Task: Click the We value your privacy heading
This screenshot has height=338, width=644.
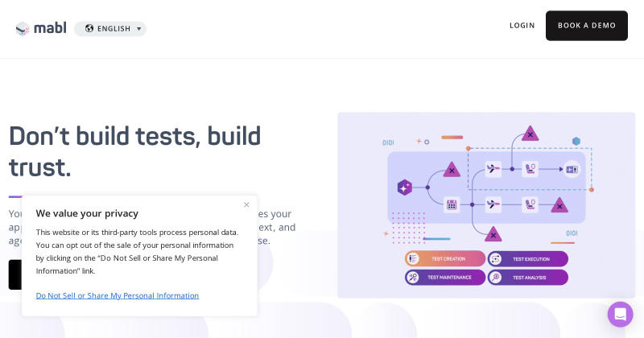Action: coord(87,213)
